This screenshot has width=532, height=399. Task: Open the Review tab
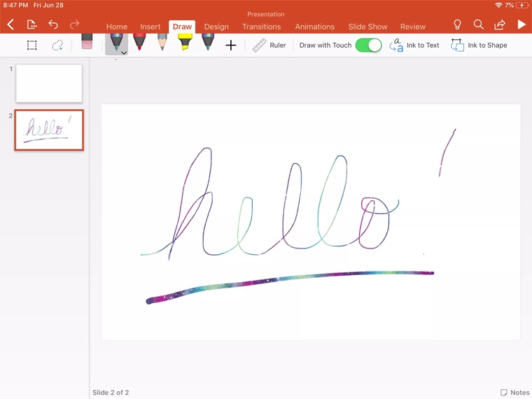(x=412, y=27)
